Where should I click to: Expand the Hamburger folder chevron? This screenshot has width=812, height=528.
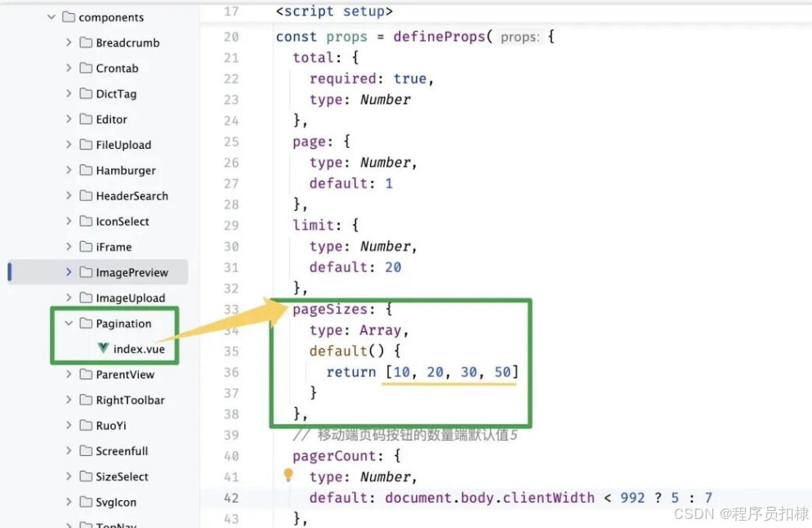(69, 170)
